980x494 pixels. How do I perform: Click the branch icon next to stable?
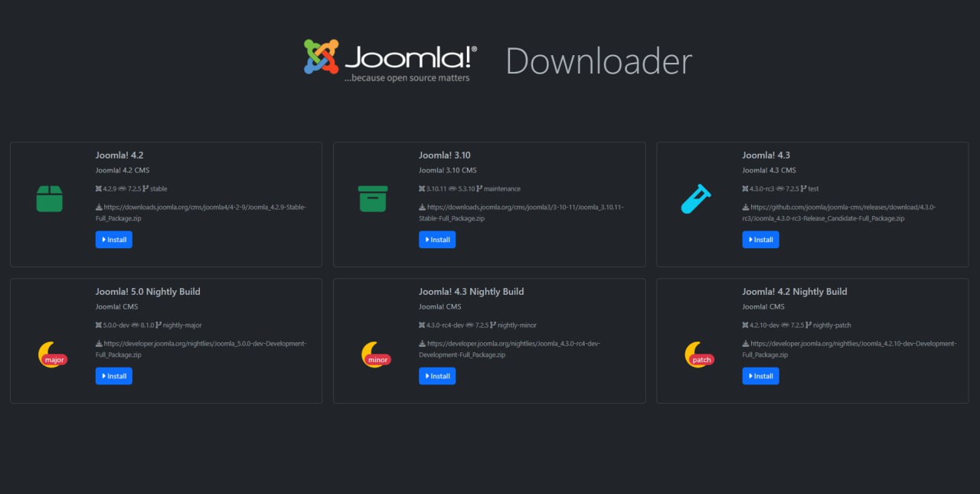[146, 188]
